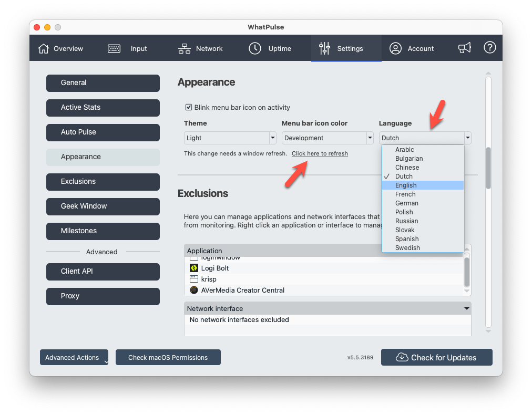Select Slovak from language list
532x415 pixels.
click(423, 230)
